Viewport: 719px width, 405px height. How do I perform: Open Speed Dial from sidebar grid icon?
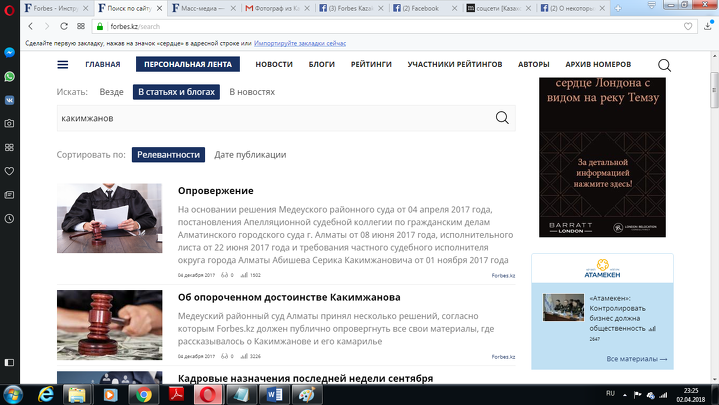pos(9,147)
